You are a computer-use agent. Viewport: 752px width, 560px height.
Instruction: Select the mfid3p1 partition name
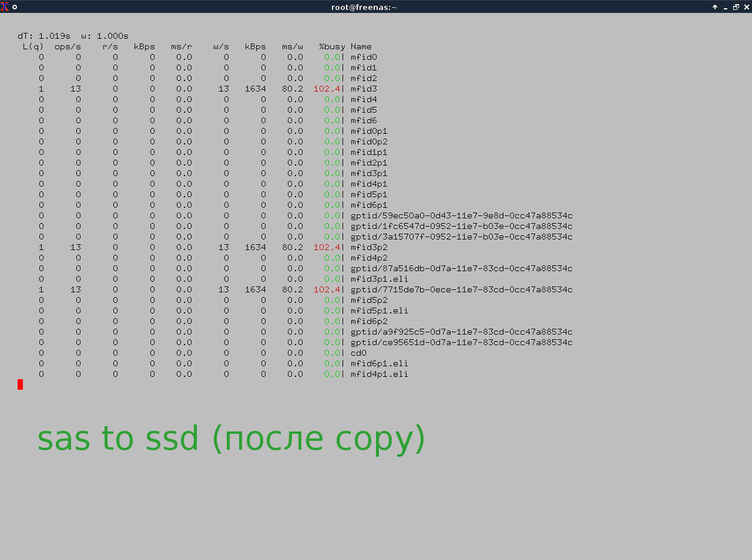click(x=369, y=173)
